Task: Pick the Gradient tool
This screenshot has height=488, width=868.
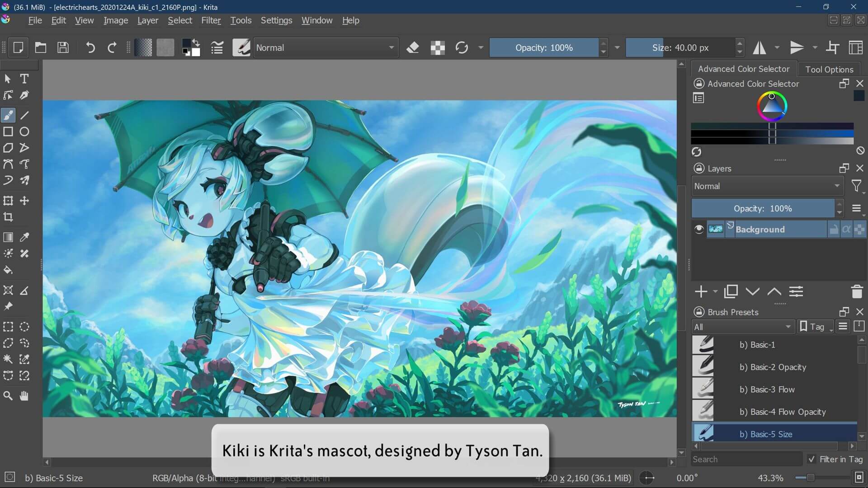Action: 8,237
